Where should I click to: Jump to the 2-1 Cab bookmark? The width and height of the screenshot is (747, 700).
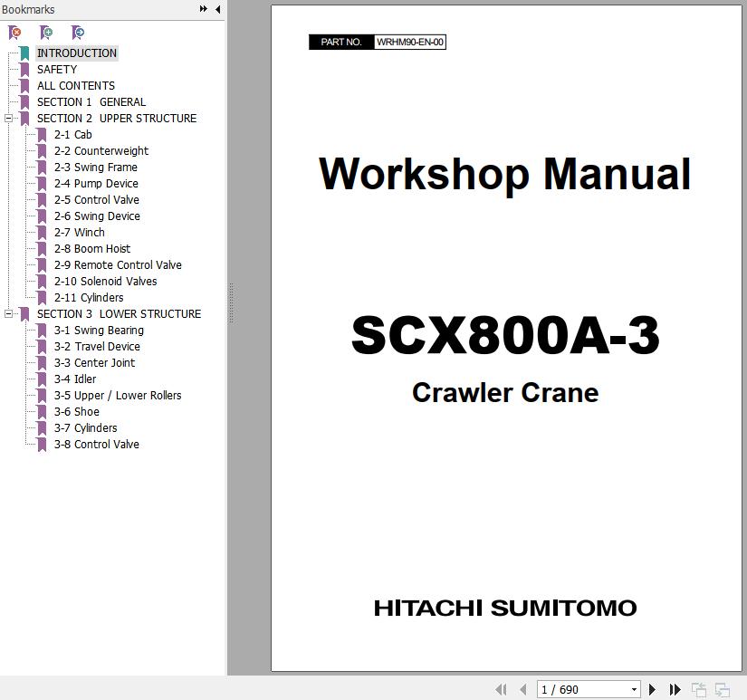(73, 135)
